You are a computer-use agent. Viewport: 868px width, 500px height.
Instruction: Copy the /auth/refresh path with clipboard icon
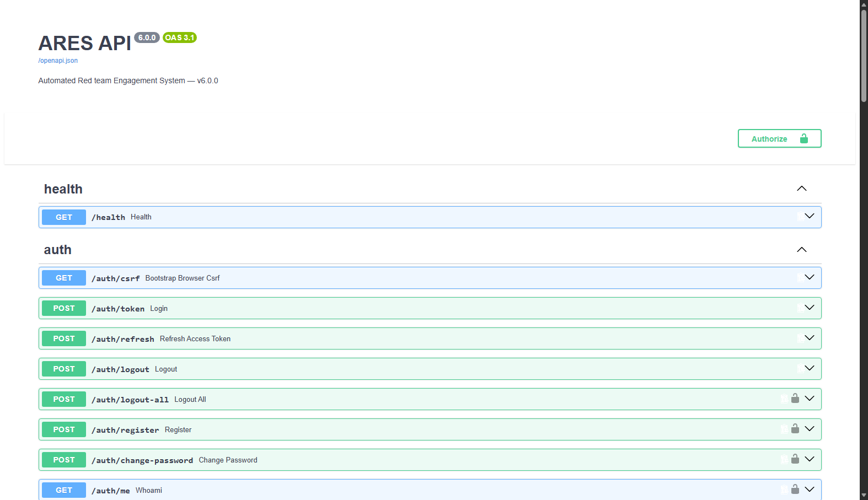tap(800, 338)
